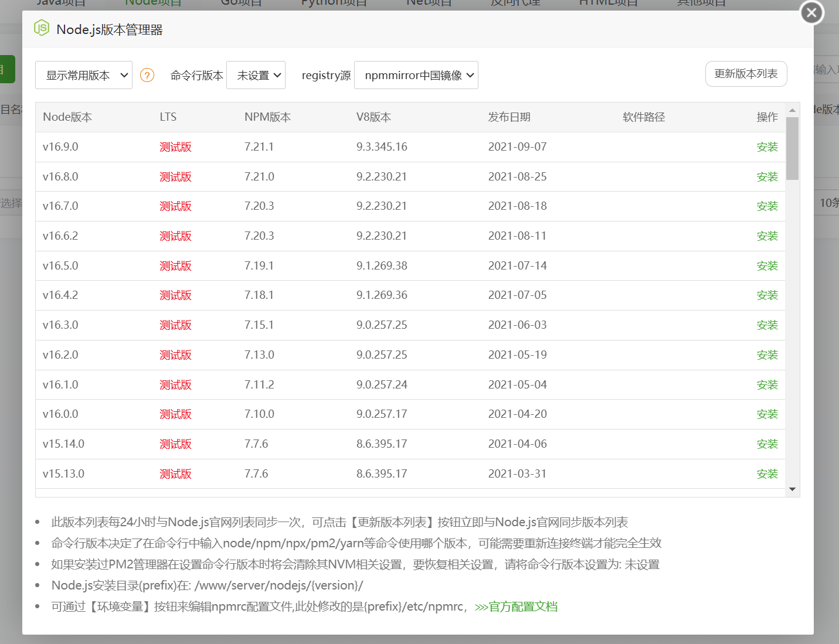Install Node.js version v15.14.0

pyautogui.click(x=767, y=444)
